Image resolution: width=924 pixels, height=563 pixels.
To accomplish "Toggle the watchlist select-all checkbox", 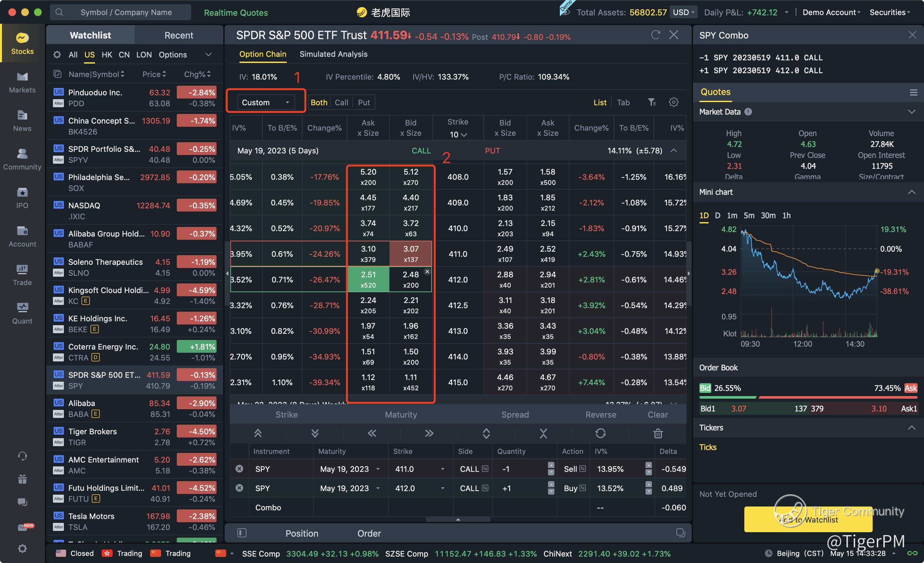I will pos(57,74).
